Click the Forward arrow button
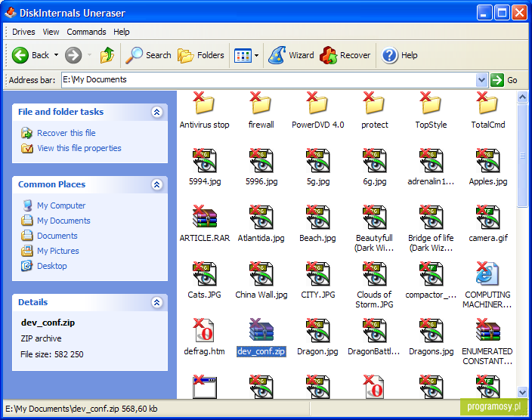 pyautogui.click(x=73, y=55)
